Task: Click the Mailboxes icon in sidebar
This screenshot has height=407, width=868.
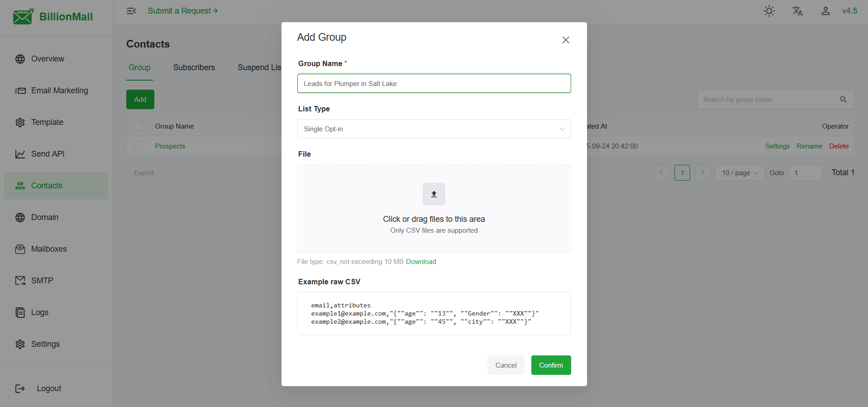Action: [20, 249]
